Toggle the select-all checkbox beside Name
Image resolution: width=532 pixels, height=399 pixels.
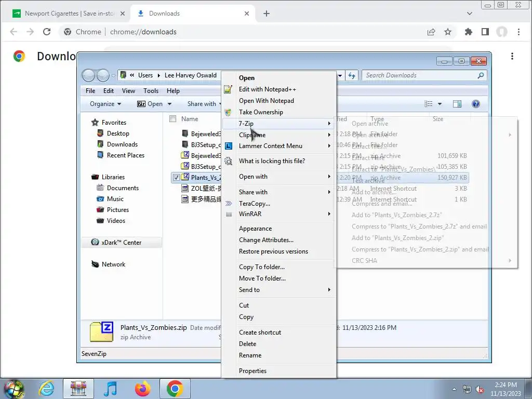pos(172,119)
